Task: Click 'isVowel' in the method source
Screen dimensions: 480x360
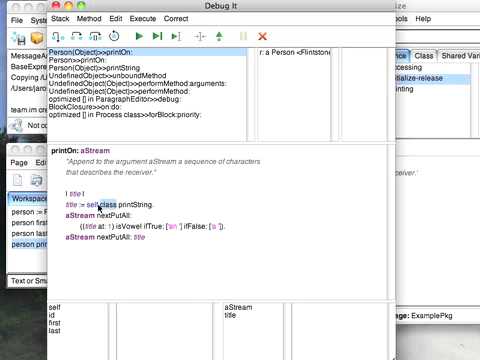Action: click(x=129, y=226)
